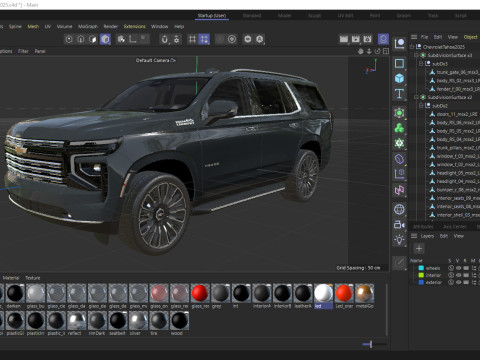Open the Mesh menu
This screenshot has height=360, width=480.
click(x=33, y=26)
